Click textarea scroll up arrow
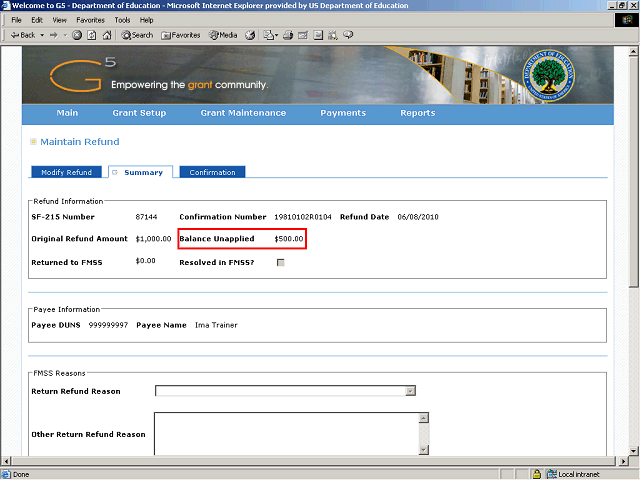Screen dimensions: 640x480 (424, 418)
